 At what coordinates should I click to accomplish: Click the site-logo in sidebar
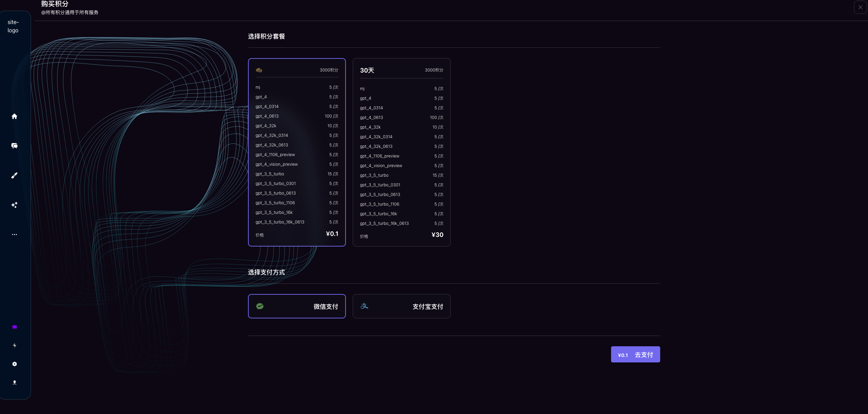pyautogui.click(x=13, y=26)
